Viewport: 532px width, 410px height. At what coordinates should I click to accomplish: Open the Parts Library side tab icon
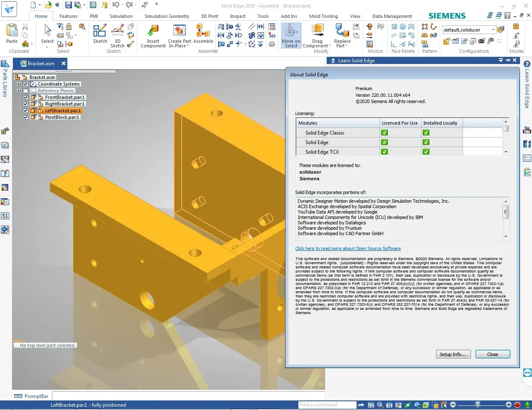tap(5, 64)
